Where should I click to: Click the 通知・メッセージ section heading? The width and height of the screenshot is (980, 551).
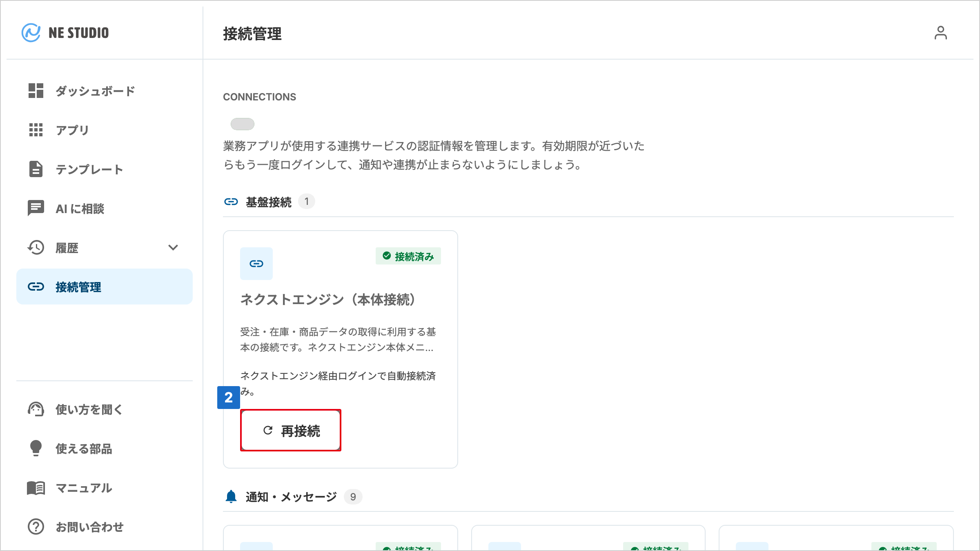[x=291, y=497]
